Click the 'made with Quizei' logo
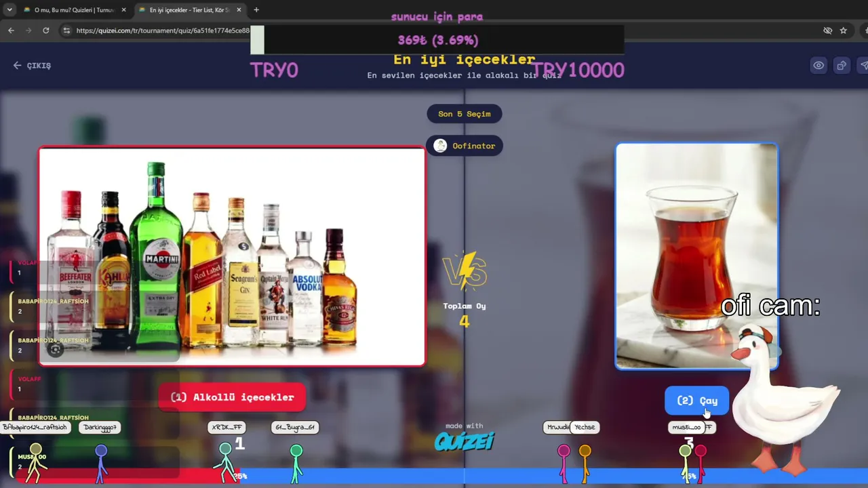 465,437
